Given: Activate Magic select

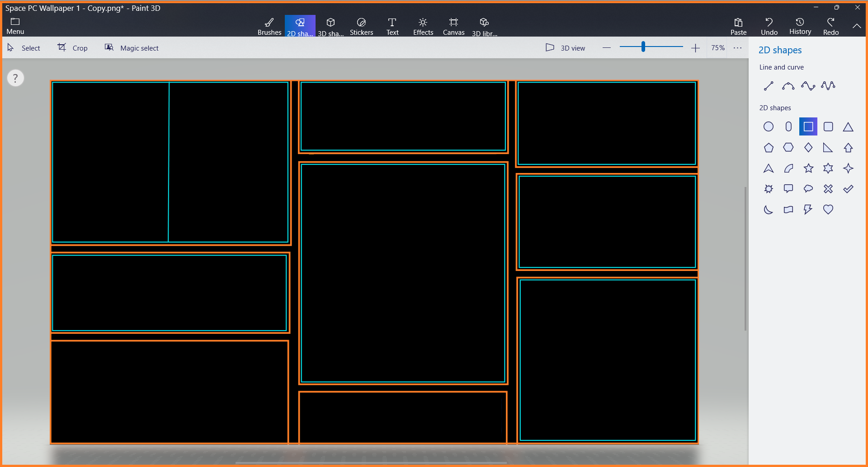Looking at the screenshot, I should (x=132, y=48).
